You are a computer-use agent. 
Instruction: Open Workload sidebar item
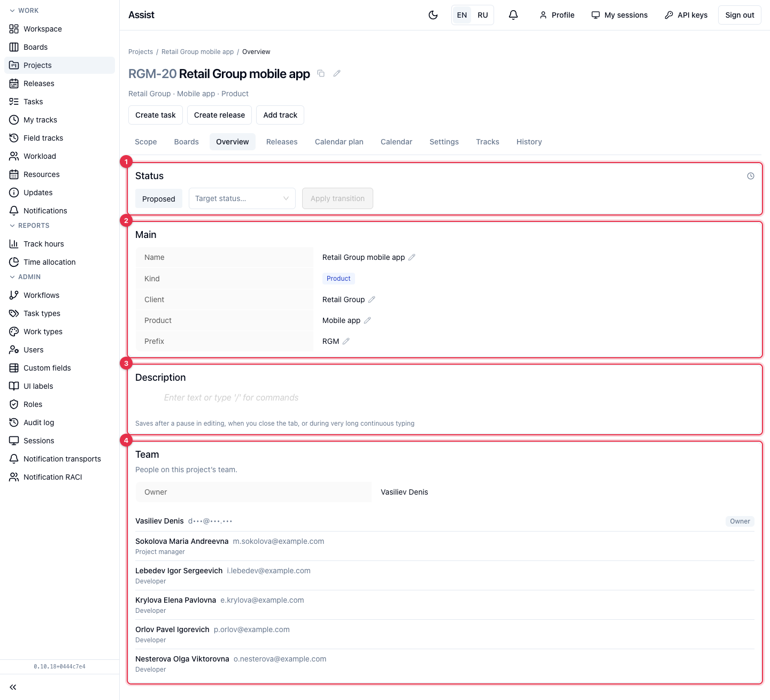(x=59, y=156)
